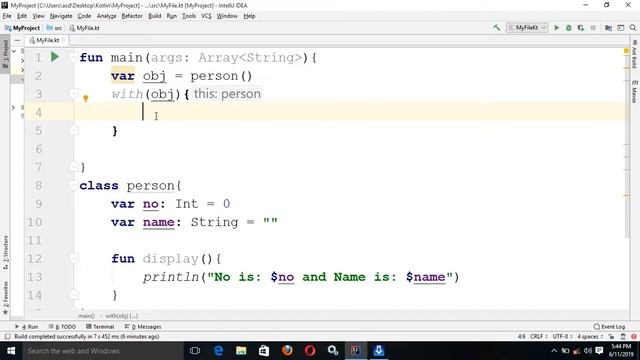Fold the with block at line 3
The height and width of the screenshot is (360, 640).
(73, 94)
